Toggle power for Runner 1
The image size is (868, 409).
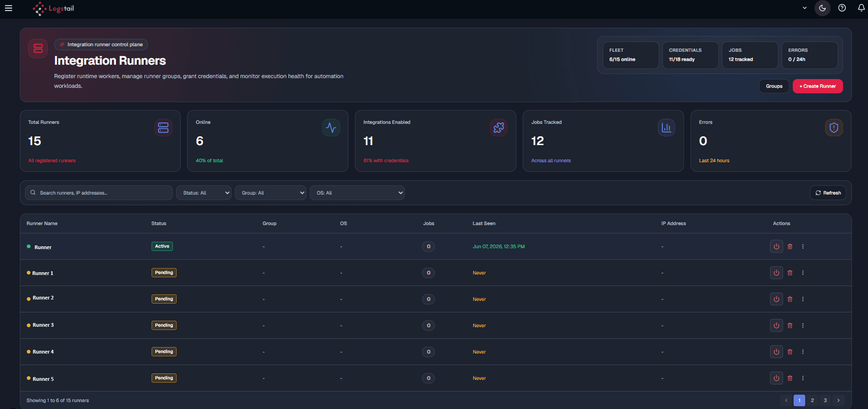[x=776, y=273]
